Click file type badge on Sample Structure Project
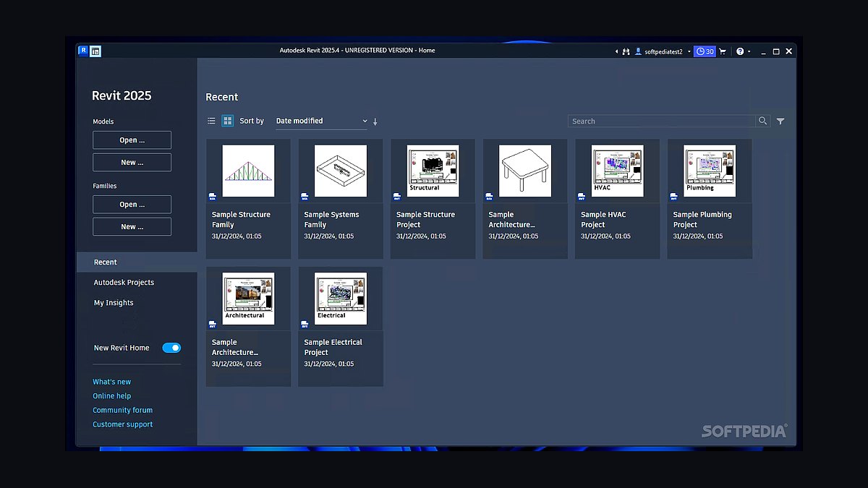 397,197
